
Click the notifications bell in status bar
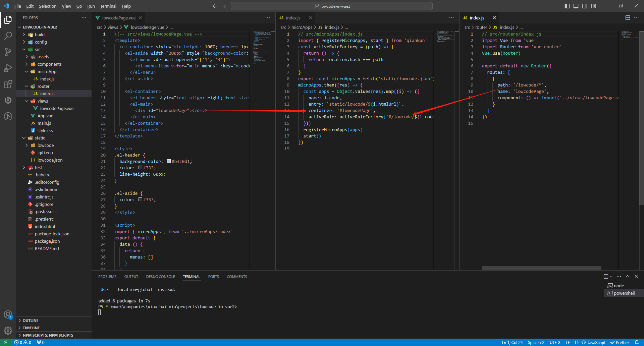click(x=637, y=342)
